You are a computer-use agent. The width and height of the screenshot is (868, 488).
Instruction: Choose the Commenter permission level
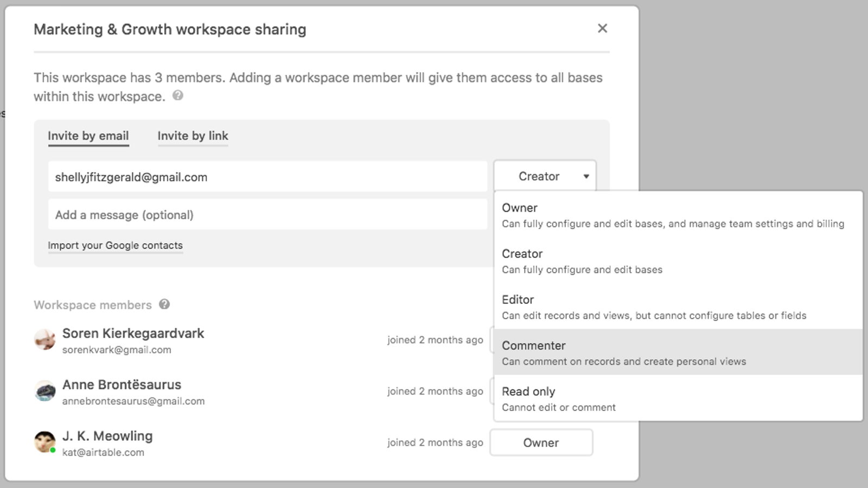(678, 352)
